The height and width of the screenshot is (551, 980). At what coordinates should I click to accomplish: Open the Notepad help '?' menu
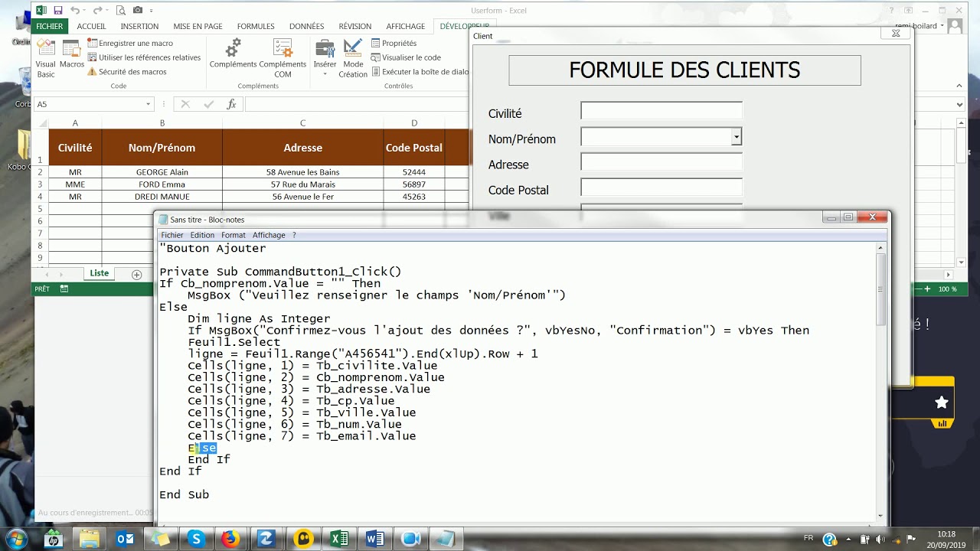click(x=294, y=235)
